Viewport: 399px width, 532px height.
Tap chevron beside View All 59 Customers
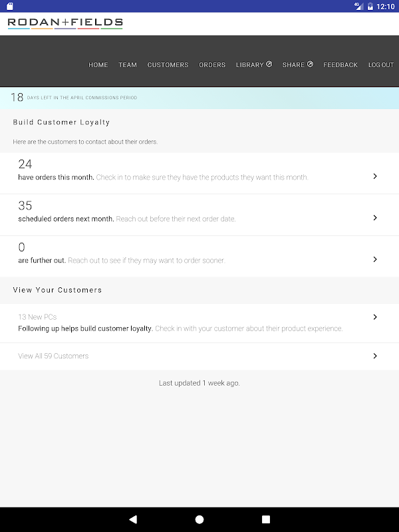375,356
